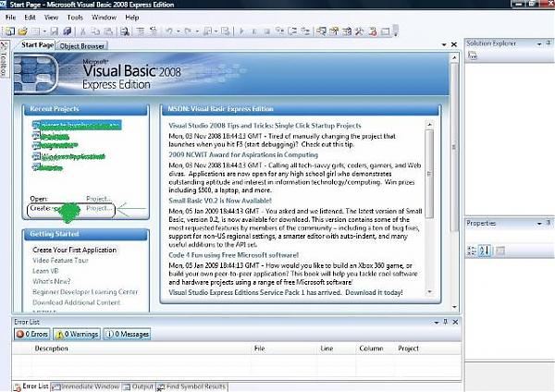Open the Undo history dropdown arrow
Viewport: 555px width, 392px height.
click(179, 31)
